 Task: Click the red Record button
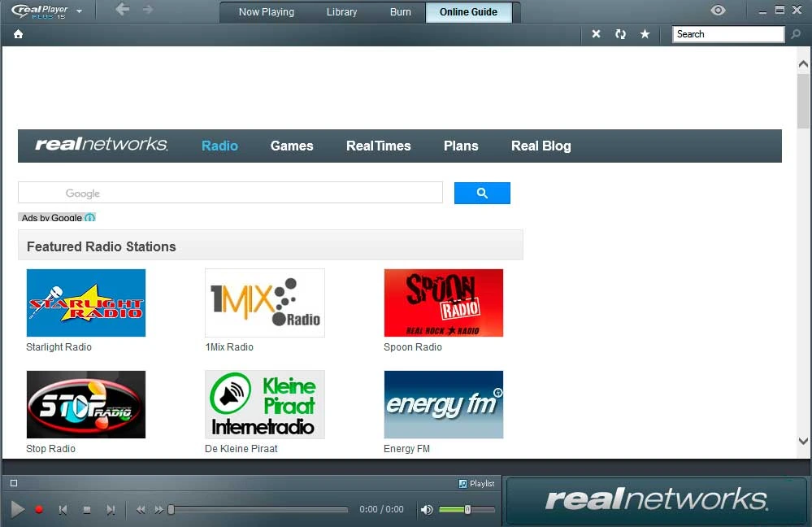[39, 509]
